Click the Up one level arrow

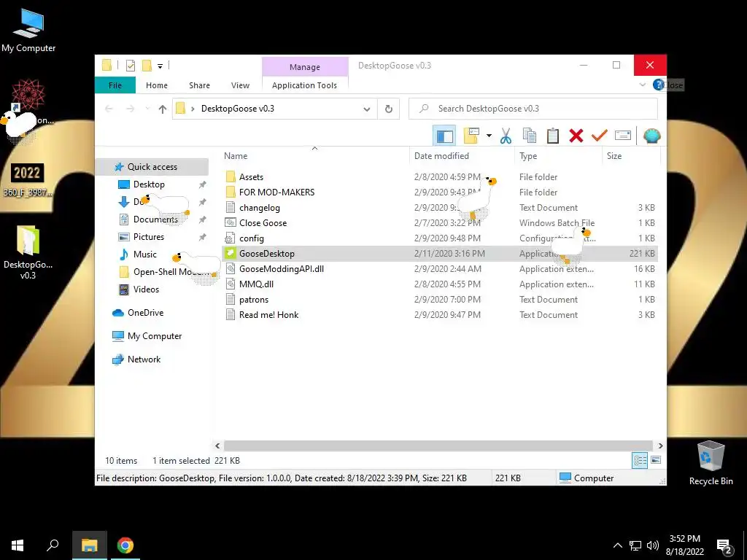(x=163, y=109)
